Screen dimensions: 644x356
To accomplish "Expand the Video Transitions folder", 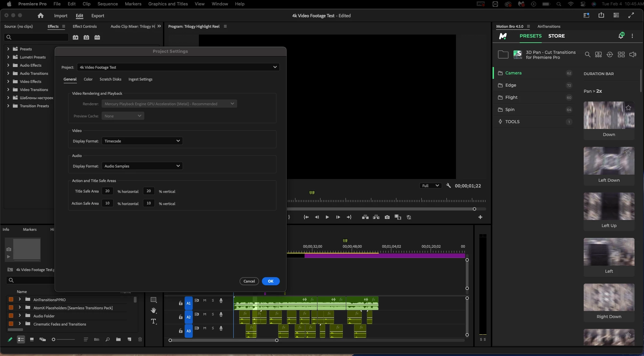I will tap(8, 89).
